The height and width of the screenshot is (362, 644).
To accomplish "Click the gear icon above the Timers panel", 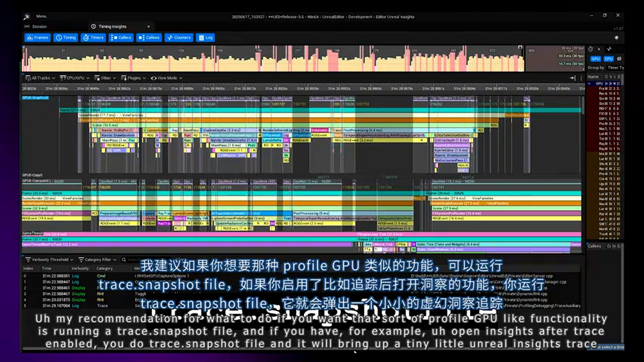I will 591,49.
